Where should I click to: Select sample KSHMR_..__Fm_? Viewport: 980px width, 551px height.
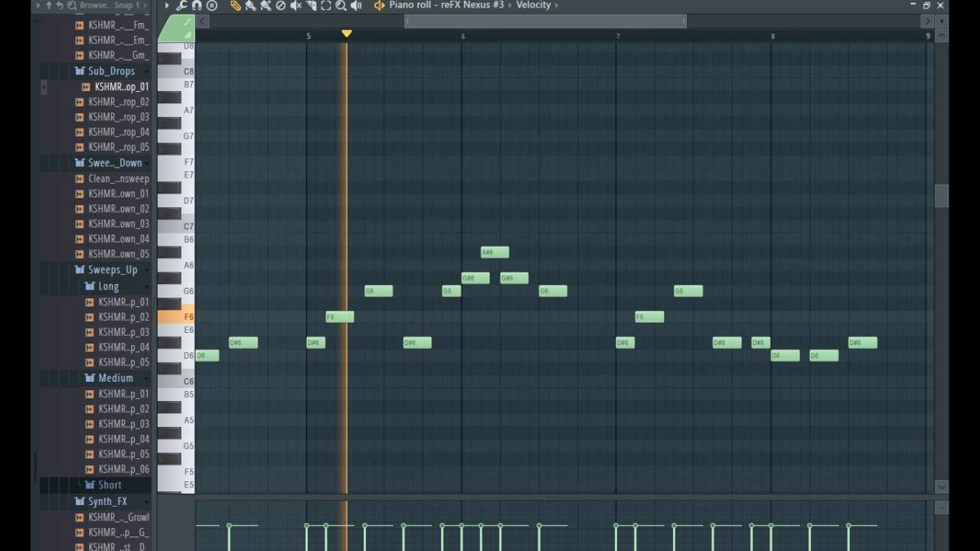click(x=119, y=24)
